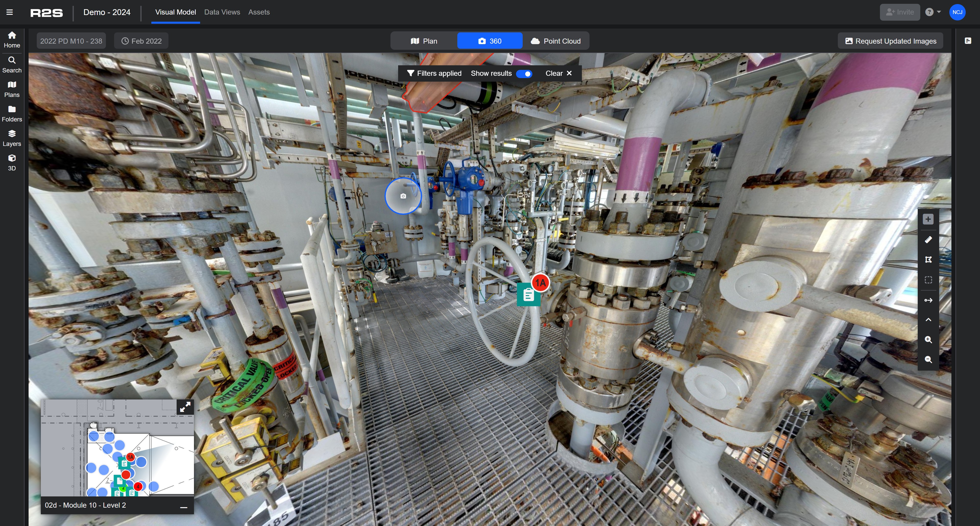Clear the applied filters
The height and width of the screenshot is (526, 980).
point(558,73)
